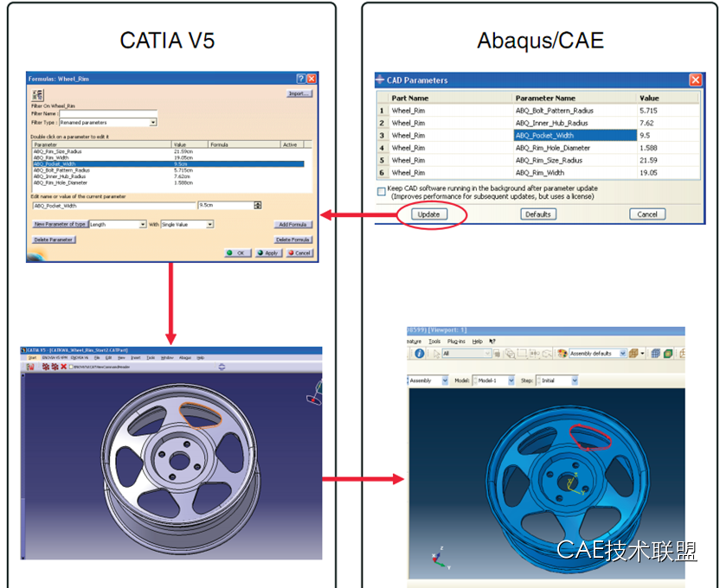
Task: Click the blue up-down arrows icon in CATIA toolbar
Action: (x=222, y=367)
